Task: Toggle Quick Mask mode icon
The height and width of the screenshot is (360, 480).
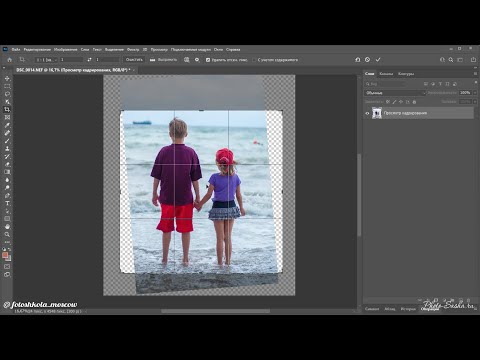Action: click(x=7, y=267)
